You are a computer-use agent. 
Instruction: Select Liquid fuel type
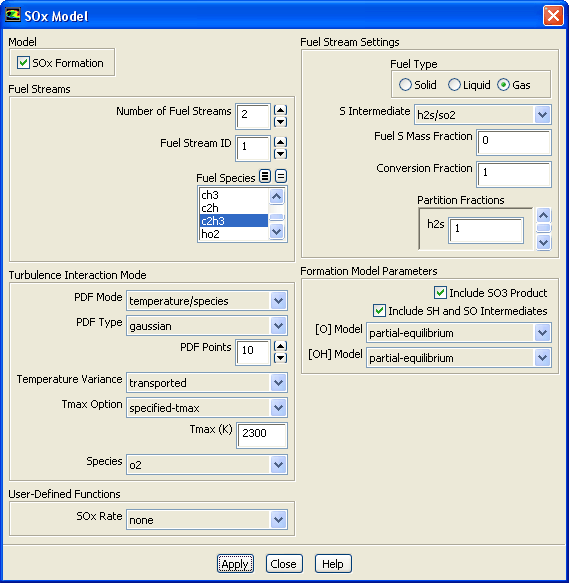coord(454,85)
